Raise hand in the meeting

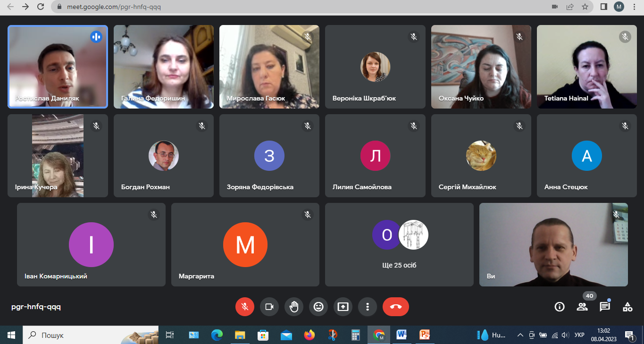click(x=294, y=307)
